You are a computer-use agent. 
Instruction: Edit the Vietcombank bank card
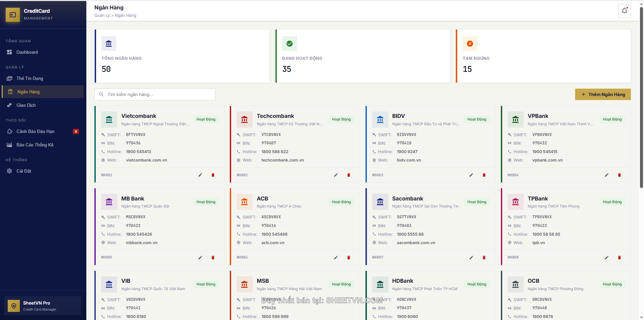click(x=200, y=175)
